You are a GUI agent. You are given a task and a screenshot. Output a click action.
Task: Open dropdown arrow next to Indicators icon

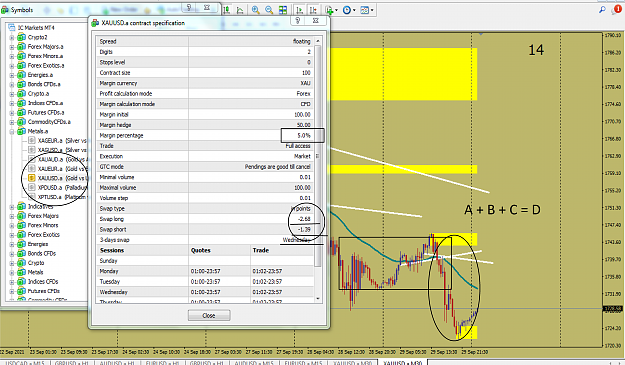(336, 10)
